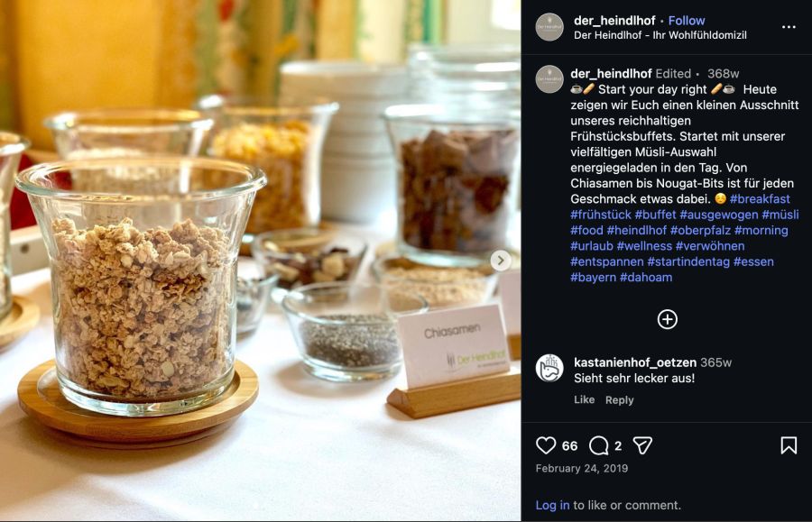Go to next photo with arrow
This screenshot has width=812, height=522.
point(500,261)
